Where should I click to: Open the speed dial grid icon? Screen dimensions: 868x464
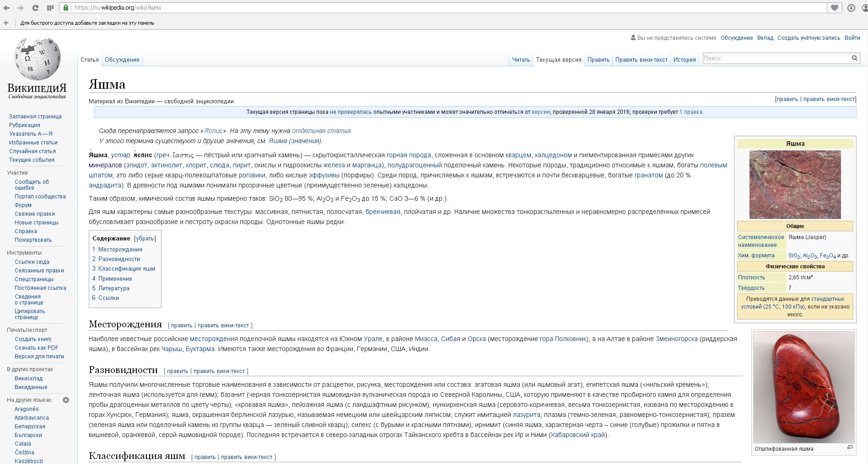pyautogui.click(x=50, y=8)
